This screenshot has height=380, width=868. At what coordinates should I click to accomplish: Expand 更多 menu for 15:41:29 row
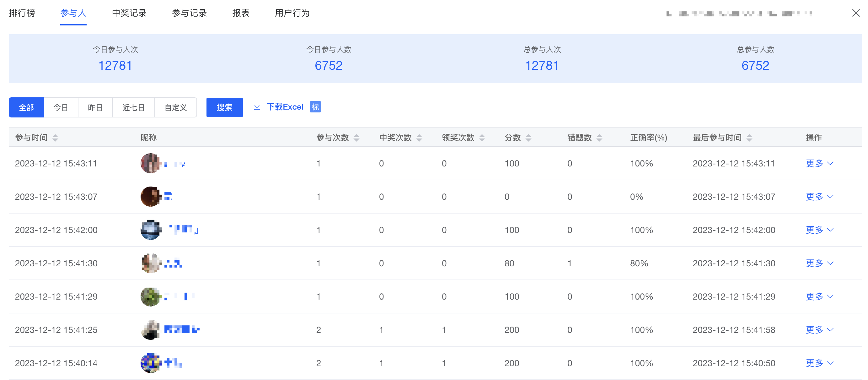(x=819, y=297)
